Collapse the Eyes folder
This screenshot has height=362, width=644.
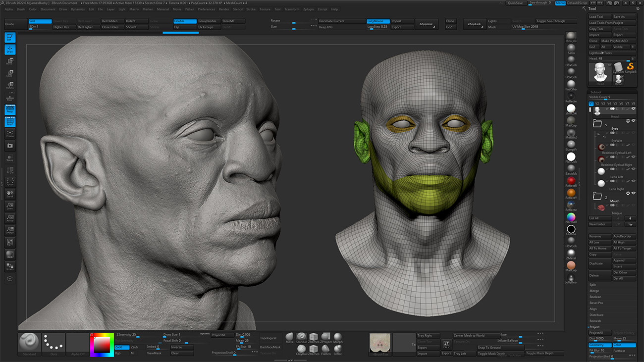(x=597, y=124)
